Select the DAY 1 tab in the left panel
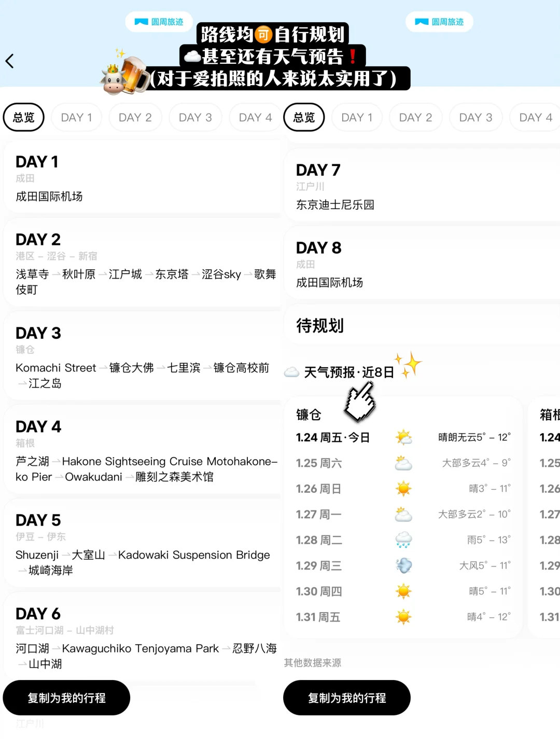Screen dimensions: 560x747 [76, 117]
